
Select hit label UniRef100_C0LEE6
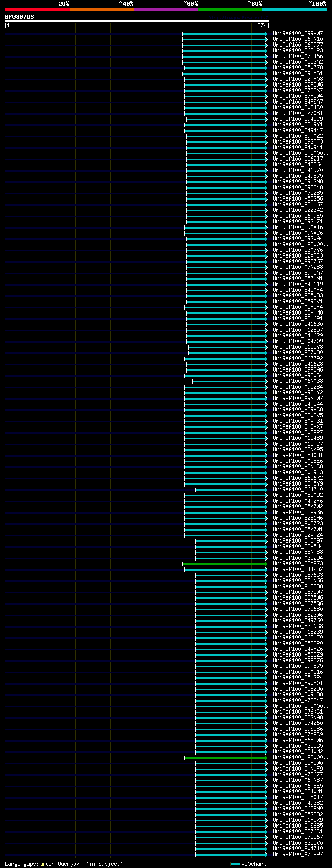click(x=298, y=461)
